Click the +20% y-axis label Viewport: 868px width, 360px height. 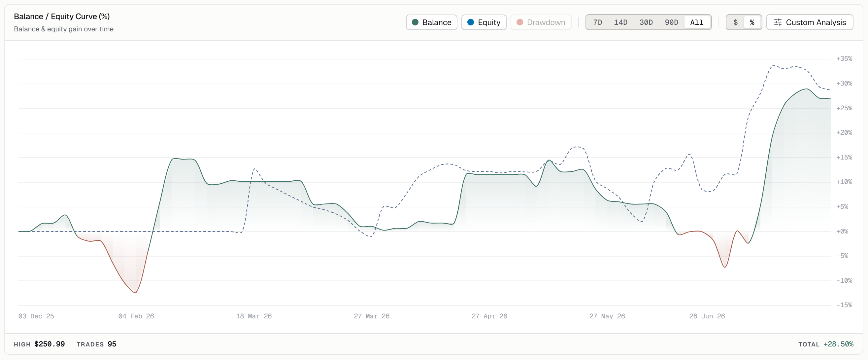tap(844, 133)
